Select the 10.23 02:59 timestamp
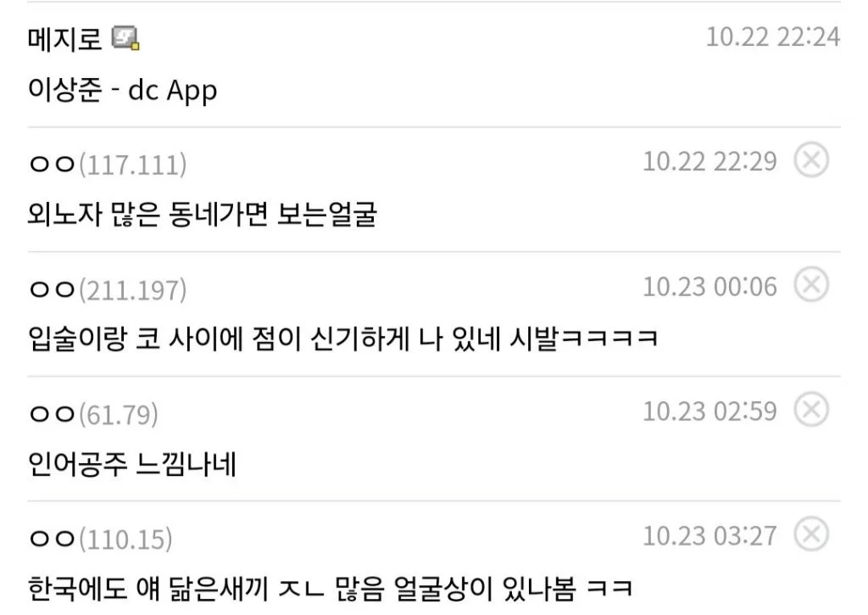 click(709, 411)
